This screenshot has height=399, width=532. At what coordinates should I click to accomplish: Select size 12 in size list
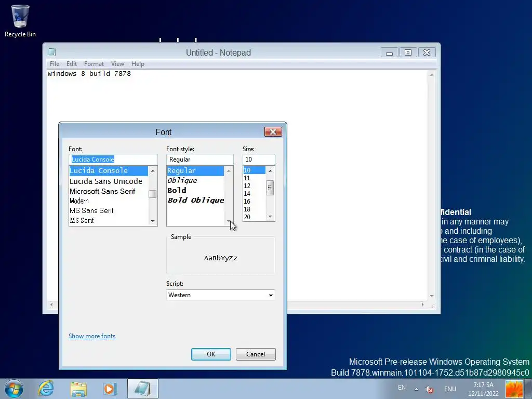pyautogui.click(x=254, y=186)
